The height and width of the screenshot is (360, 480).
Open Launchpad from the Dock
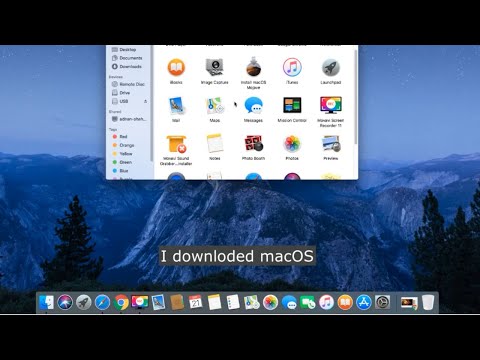(x=84, y=303)
